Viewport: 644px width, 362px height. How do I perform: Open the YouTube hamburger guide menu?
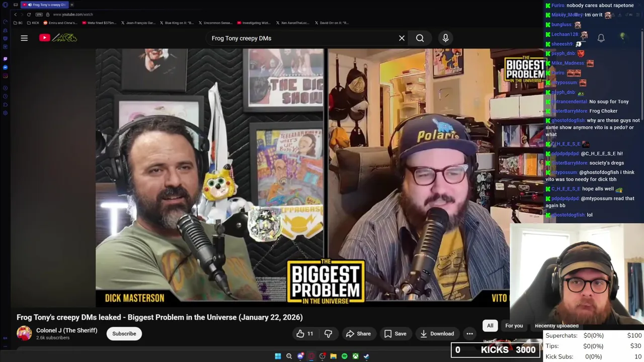click(x=24, y=38)
